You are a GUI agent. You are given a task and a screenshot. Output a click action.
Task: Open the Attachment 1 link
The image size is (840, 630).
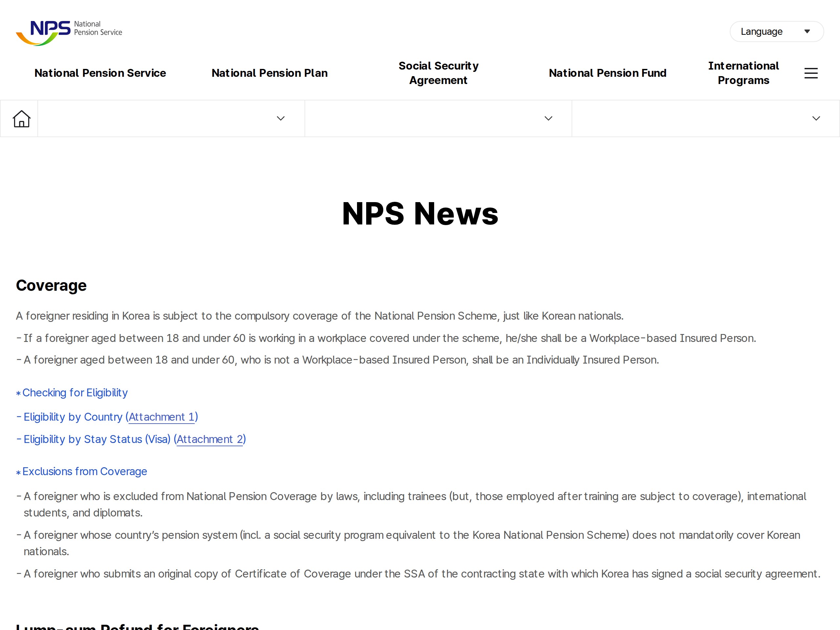pos(161,417)
